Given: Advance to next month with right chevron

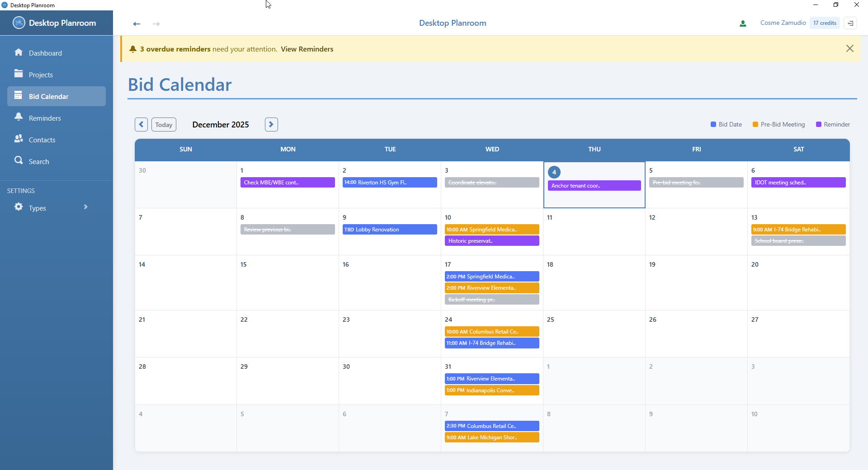Looking at the screenshot, I should coord(271,124).
